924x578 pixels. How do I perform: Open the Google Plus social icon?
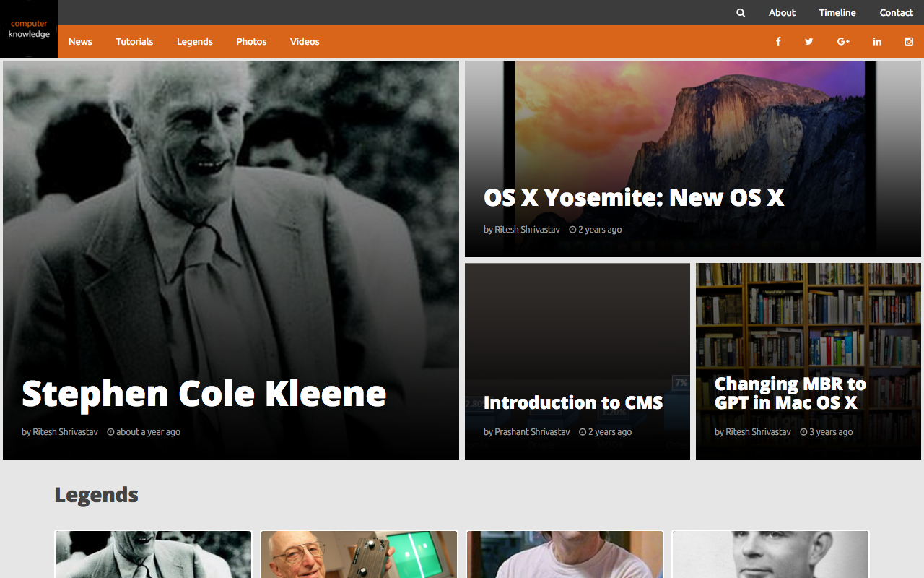pos(843,41)
